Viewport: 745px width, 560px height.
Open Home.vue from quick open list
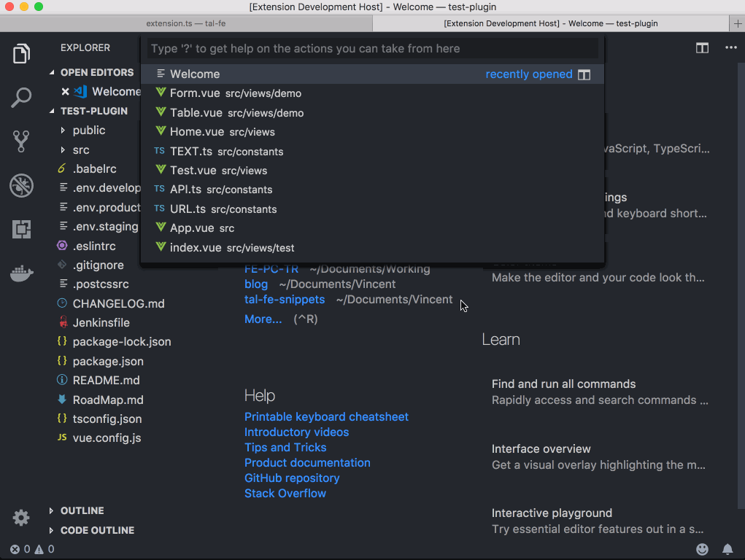click(x=372, y=131)
